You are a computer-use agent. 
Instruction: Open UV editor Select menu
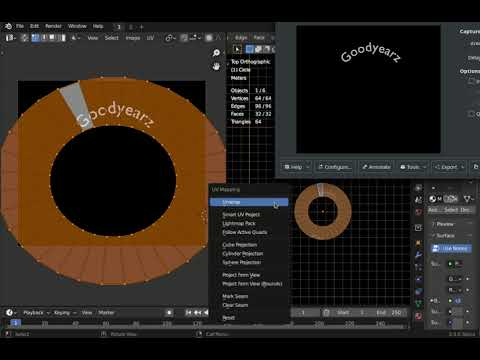111,38
